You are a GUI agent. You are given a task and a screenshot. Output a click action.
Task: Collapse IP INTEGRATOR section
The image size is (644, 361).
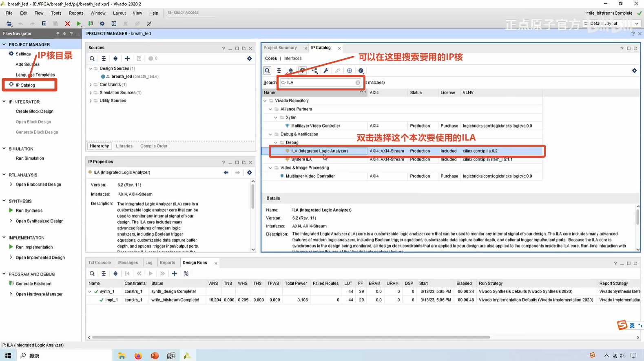pos(4,101)
